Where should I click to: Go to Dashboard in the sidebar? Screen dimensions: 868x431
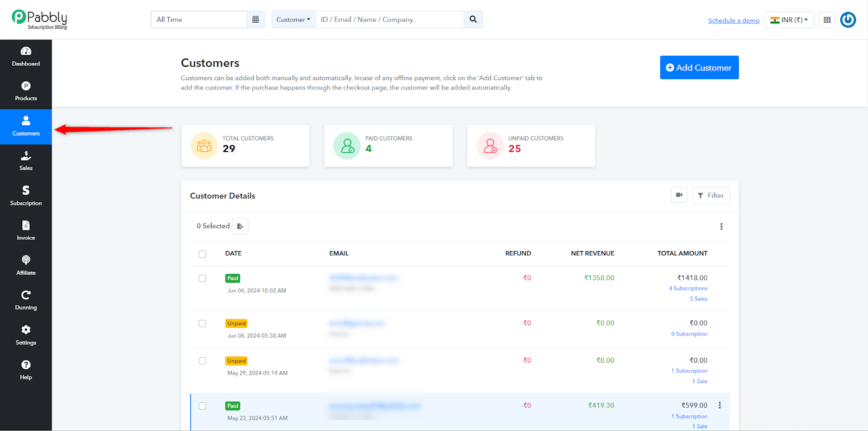pos(26,57)
